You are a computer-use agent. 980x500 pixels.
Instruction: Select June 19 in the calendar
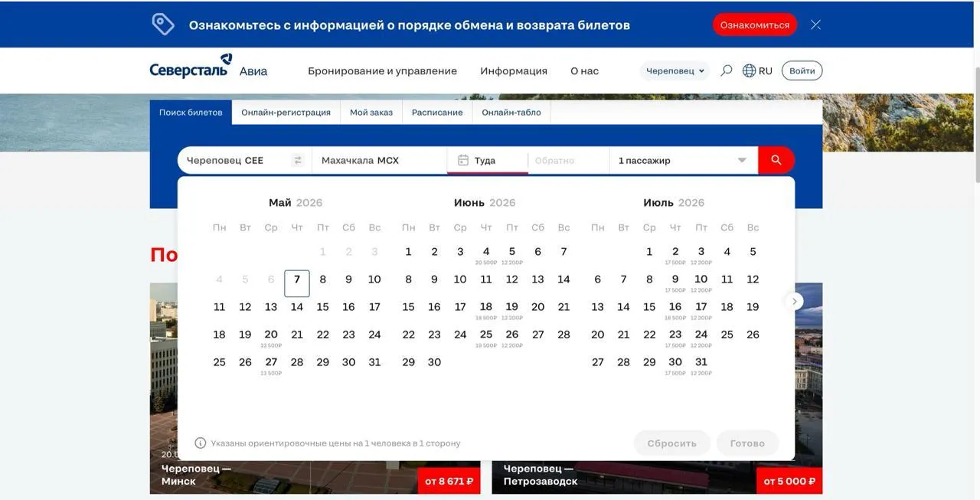512,310
